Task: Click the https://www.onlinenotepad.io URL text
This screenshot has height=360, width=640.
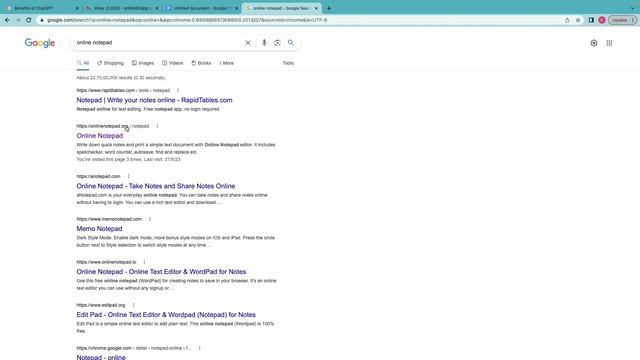Action: click(106, 262)
